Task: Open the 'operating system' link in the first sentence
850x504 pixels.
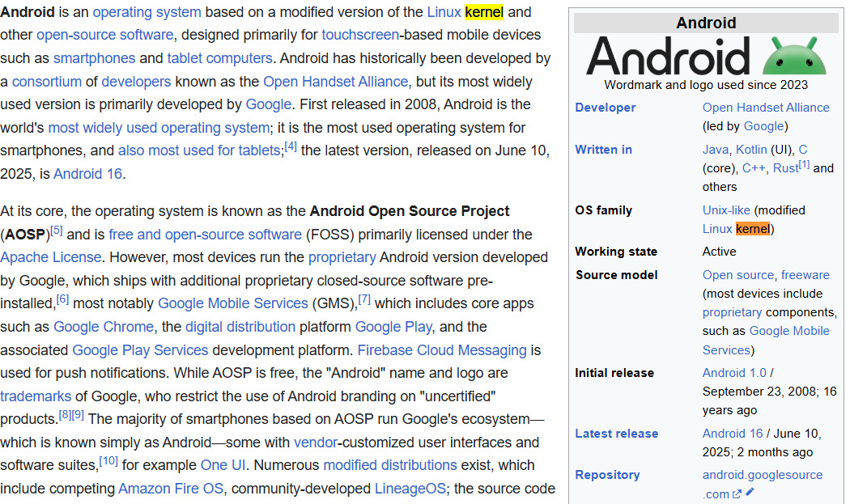Action: coord(147,12)
